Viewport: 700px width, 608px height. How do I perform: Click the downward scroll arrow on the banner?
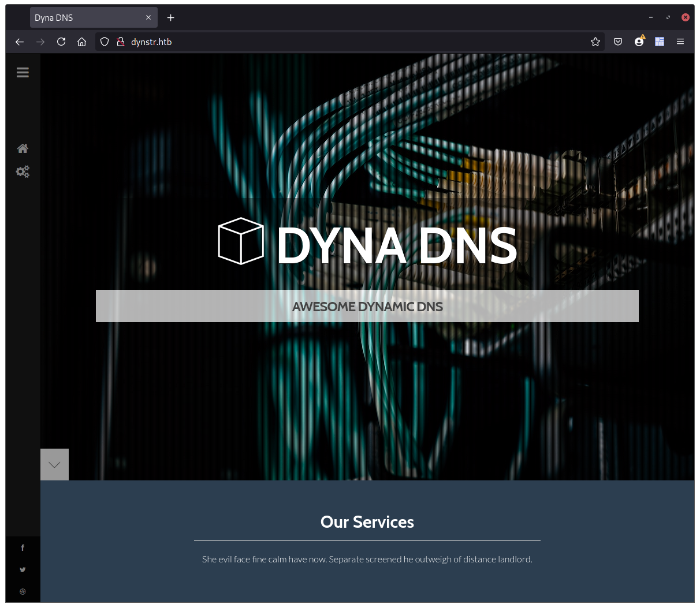point(54,464)
